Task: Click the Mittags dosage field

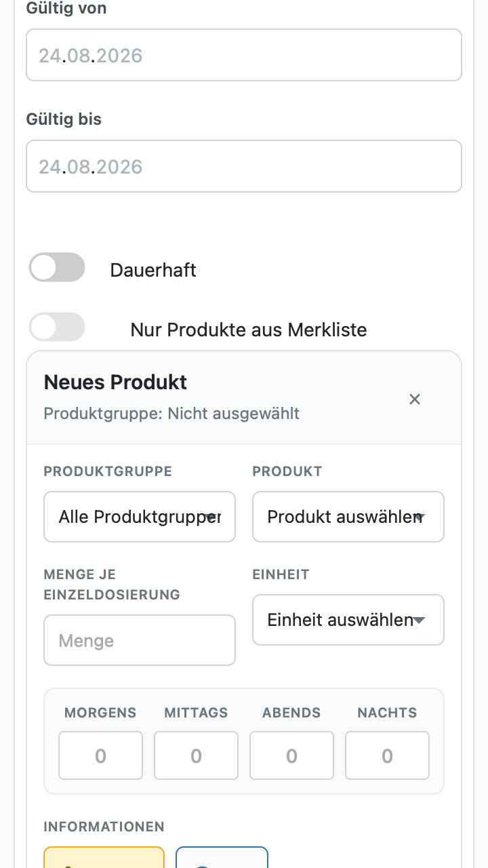Action: click(197, 755)
